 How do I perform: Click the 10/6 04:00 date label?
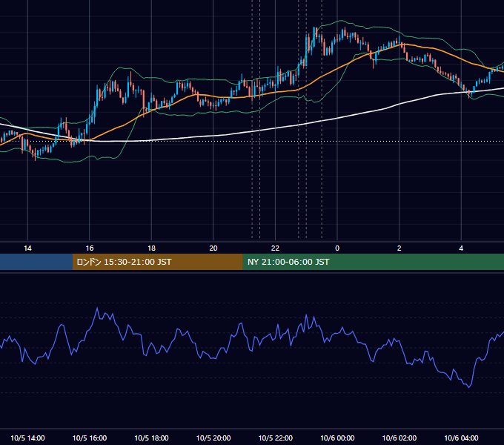click(x=461, y=438)
